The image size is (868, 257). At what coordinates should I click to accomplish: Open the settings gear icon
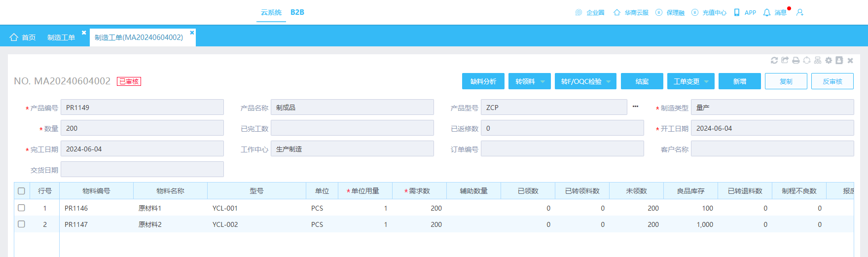pyautogui.click(x=829, y=60)
